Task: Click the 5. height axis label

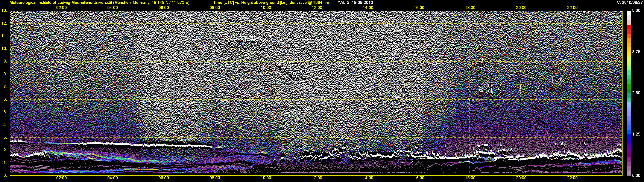Action: pyautogui.click(x=5, y=112)
